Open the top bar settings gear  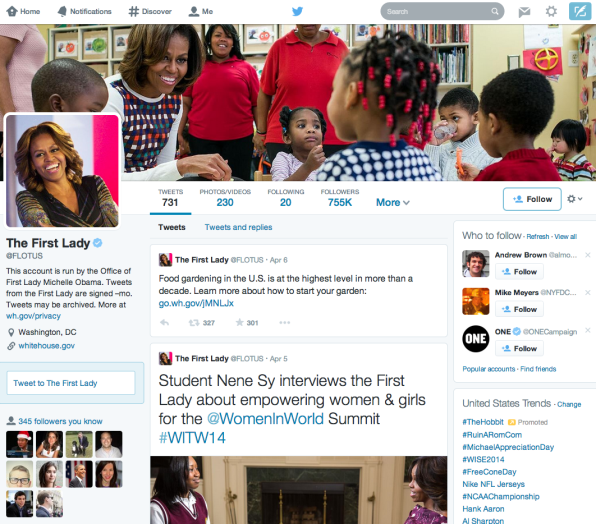click(x=551, y=11)
